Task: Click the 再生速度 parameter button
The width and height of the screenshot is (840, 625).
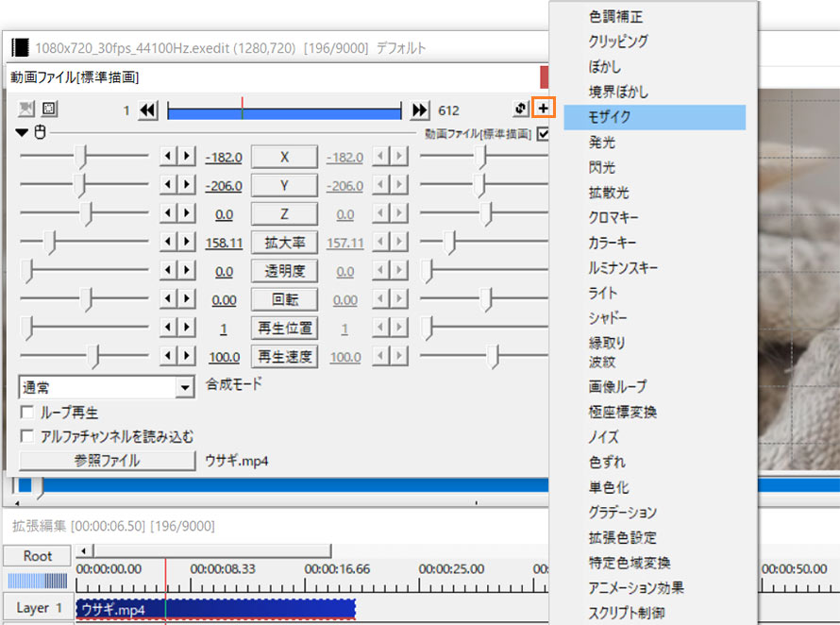Action: pos(284,357)
